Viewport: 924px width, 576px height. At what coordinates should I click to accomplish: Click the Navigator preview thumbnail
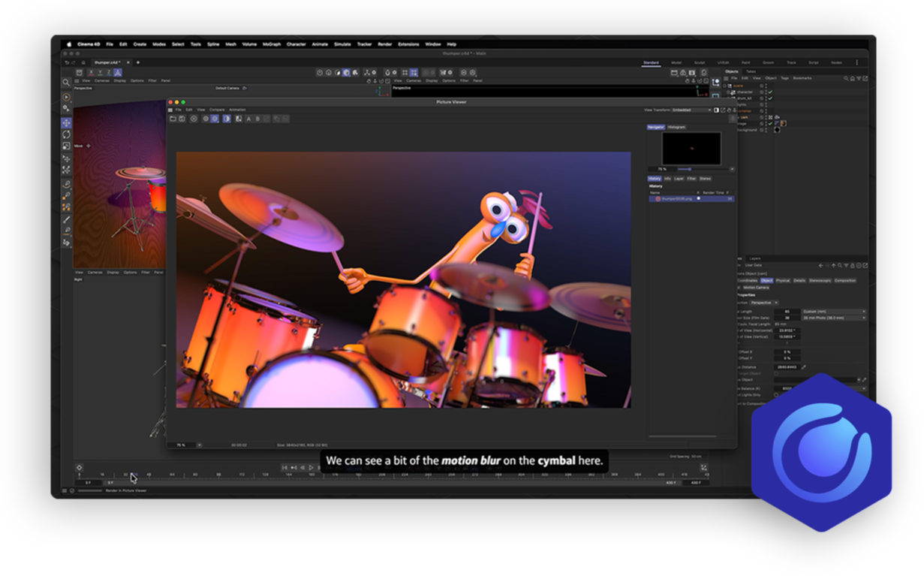pyautogui.click(x=691, y=149)
